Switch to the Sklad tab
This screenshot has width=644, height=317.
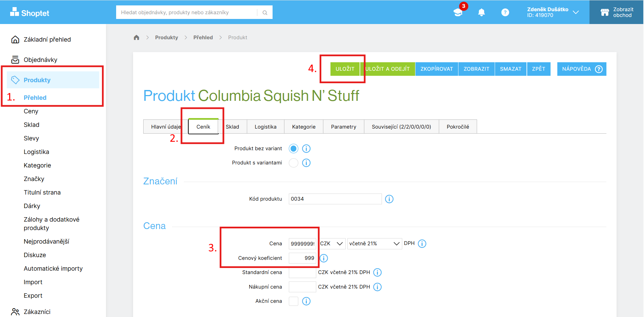click(x=233, y=127)
